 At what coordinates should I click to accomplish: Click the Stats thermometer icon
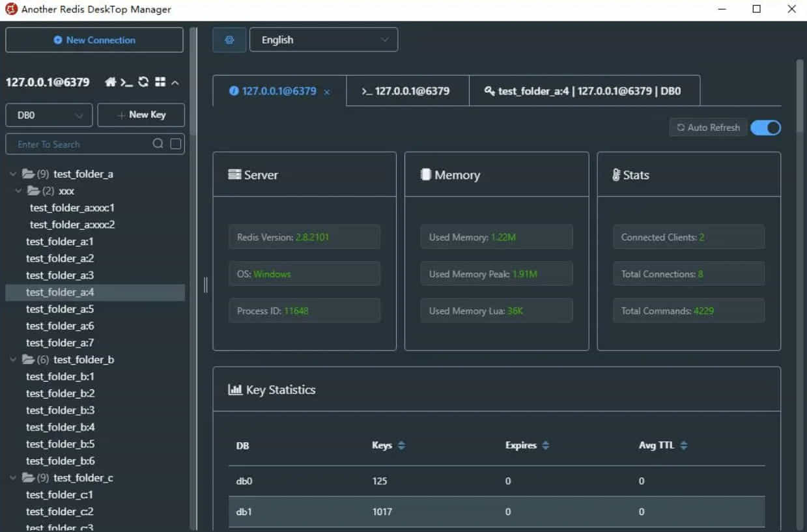point(616,175)
